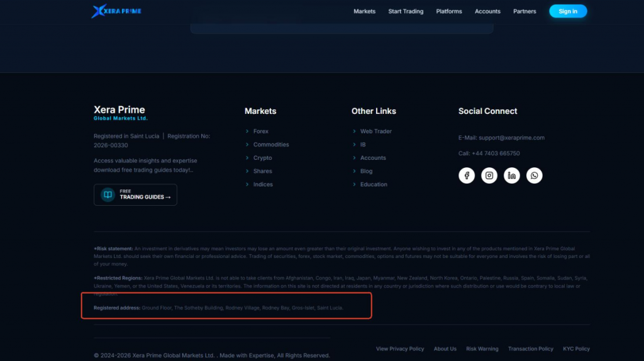Open the Commodities markets link
The image size is (644, 361).
[271, 145]
